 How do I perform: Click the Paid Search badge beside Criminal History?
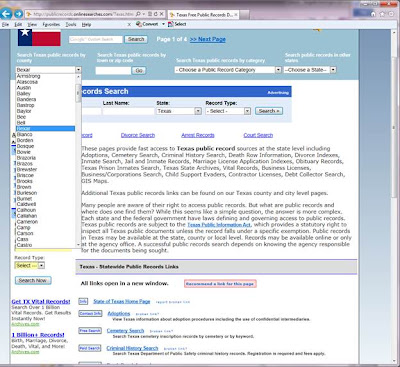pyautogui.click(x=90, y=348)
